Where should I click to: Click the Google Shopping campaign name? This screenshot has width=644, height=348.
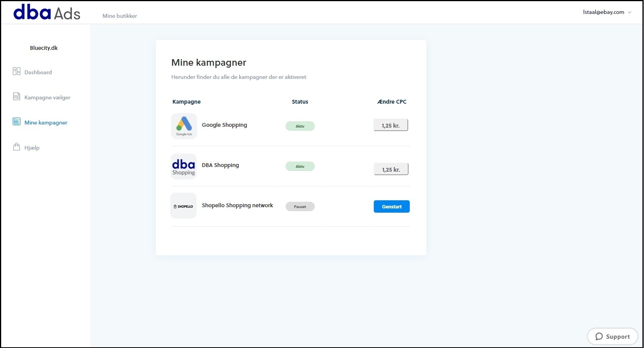224,125
